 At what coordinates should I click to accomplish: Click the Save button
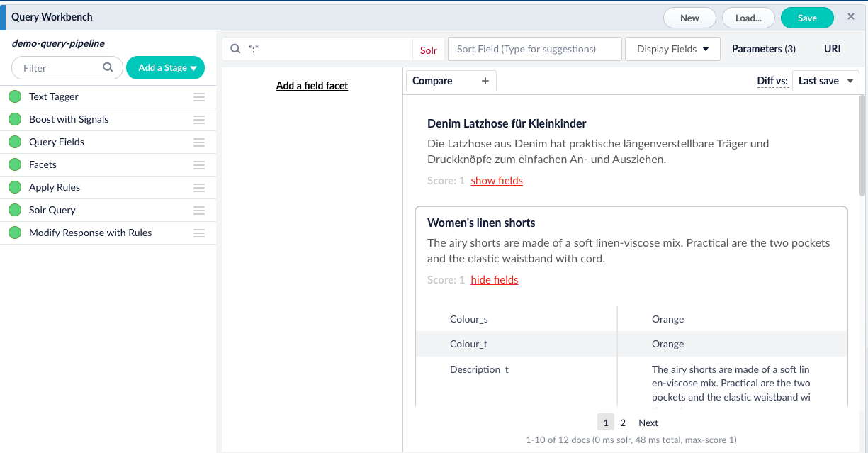click(x=807, y=18)
